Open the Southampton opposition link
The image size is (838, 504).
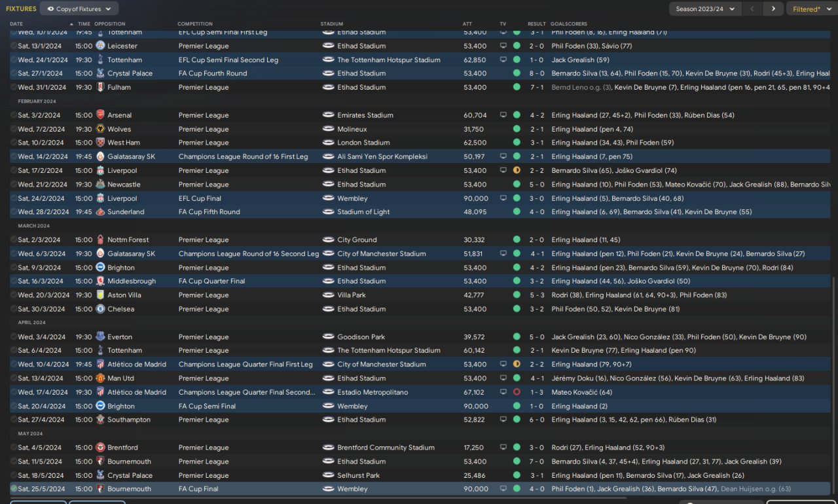point(129,420)
